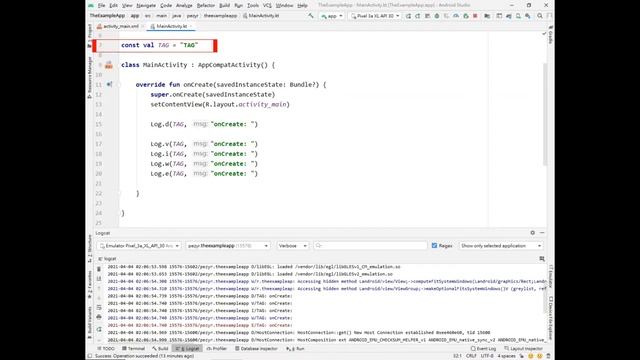Image resolution: width=640 pixels, height=360 pixels.
Task: Open the Run tool window tab
Action: [x=296, y=349]
